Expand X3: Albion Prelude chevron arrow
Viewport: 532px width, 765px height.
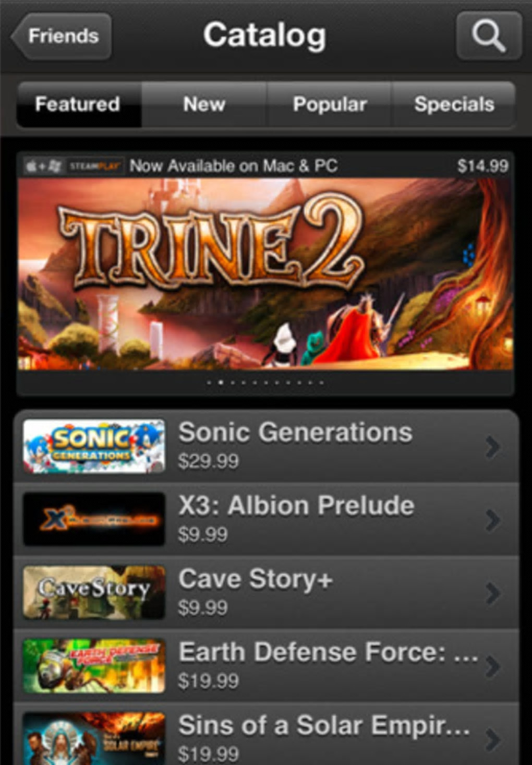click(x=492, y=520)
